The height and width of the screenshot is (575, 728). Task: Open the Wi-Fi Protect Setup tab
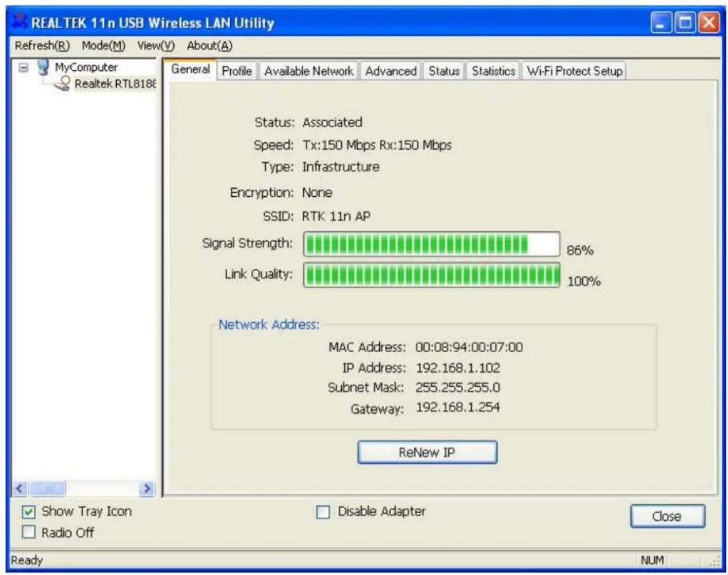tap(574, 71)
